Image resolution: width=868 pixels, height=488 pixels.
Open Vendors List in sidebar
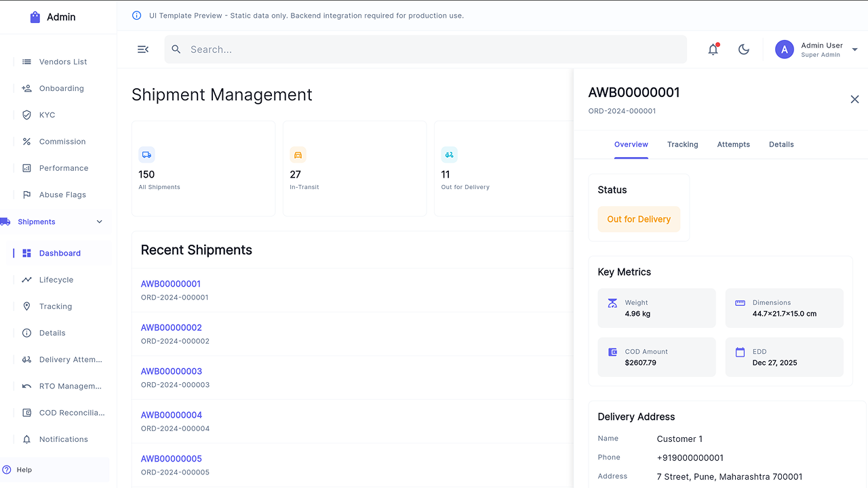[62, 62]
